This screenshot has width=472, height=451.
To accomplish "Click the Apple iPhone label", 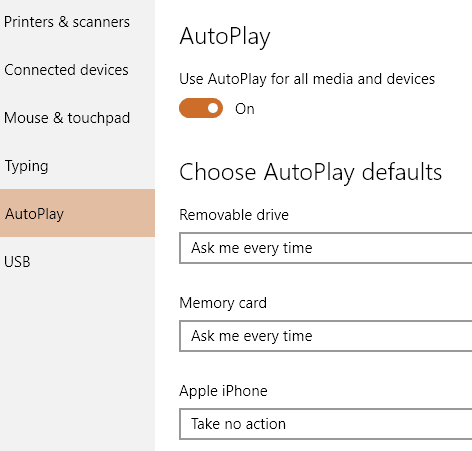I will pyautogui.click(x=223, y=391).
